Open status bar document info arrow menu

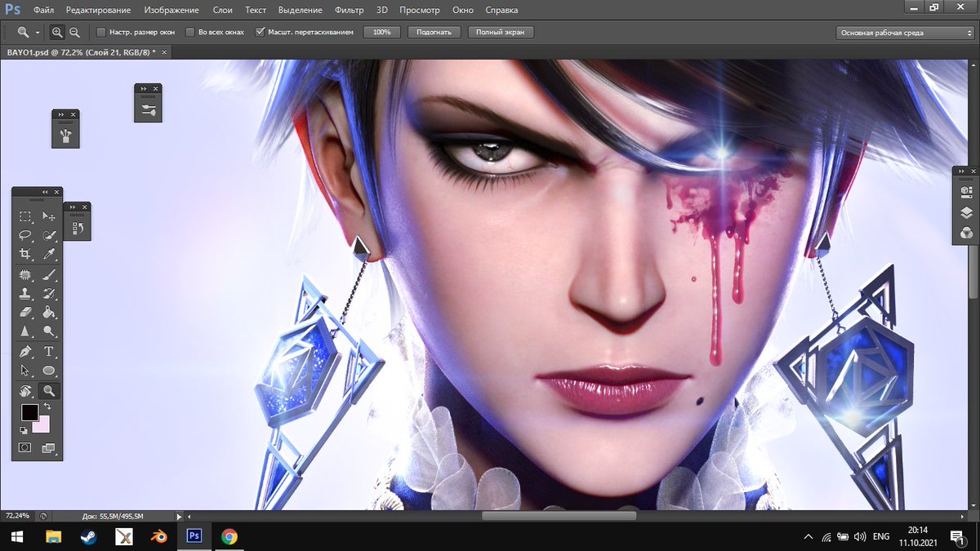(x=180, y=516)
